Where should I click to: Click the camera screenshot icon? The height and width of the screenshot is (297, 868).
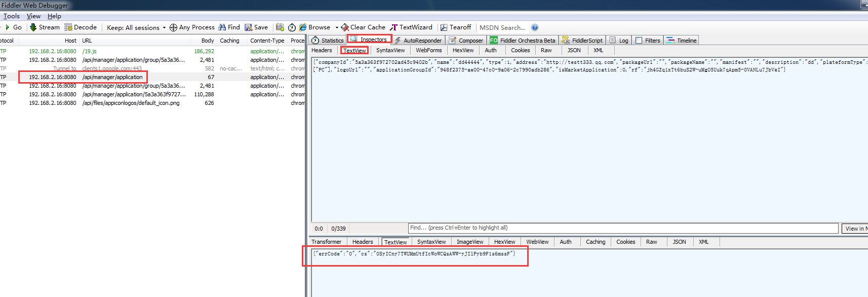click(x=280, y=27)
